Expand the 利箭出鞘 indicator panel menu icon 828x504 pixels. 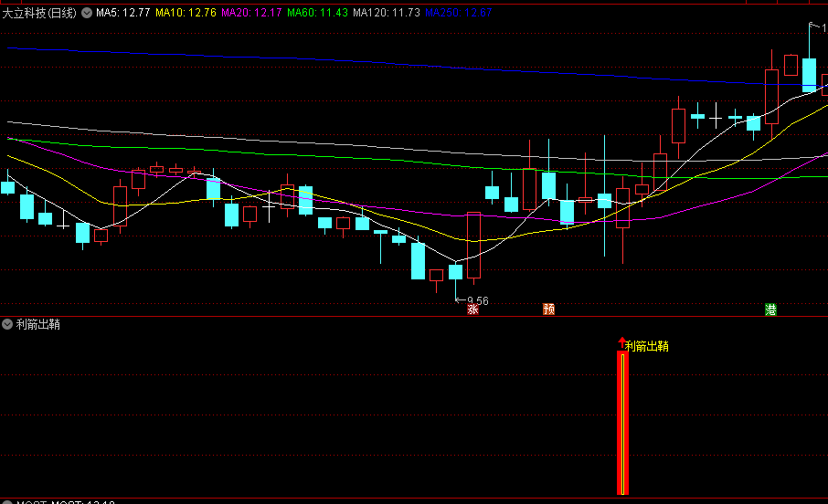point(7,324)
